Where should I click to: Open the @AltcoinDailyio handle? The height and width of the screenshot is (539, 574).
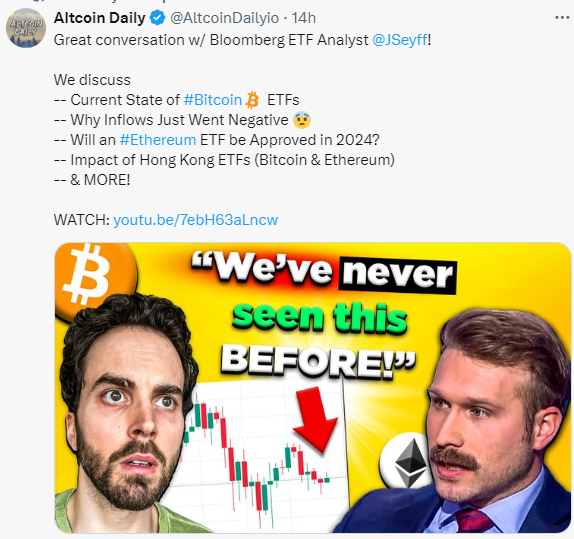click(224, 18)
